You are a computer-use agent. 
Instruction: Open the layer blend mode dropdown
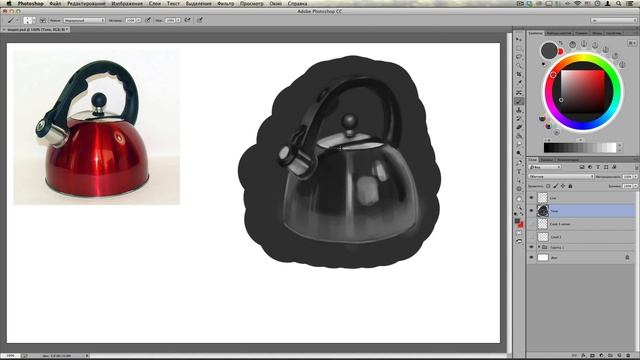[x=561, y=176]
